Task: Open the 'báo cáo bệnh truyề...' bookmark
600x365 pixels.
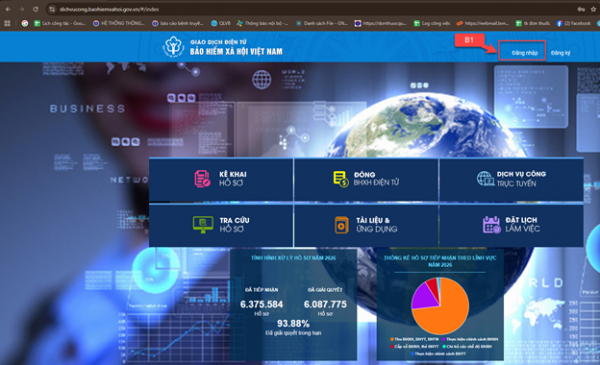Action: (x=178, y=23)
